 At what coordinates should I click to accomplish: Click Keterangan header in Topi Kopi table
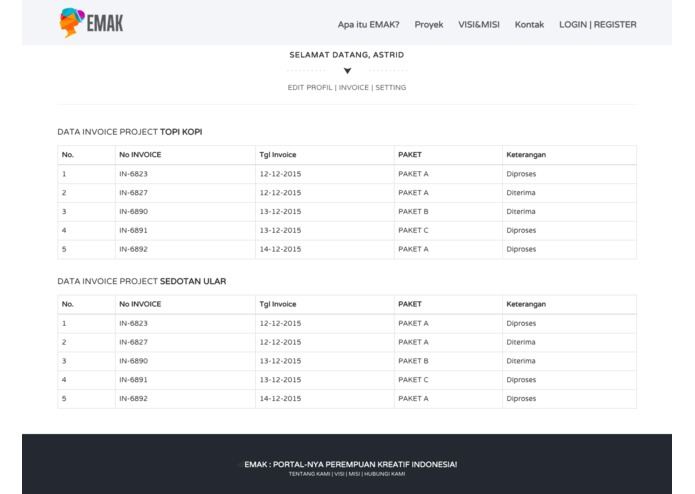pyautogui.click(x=526, y=155)
